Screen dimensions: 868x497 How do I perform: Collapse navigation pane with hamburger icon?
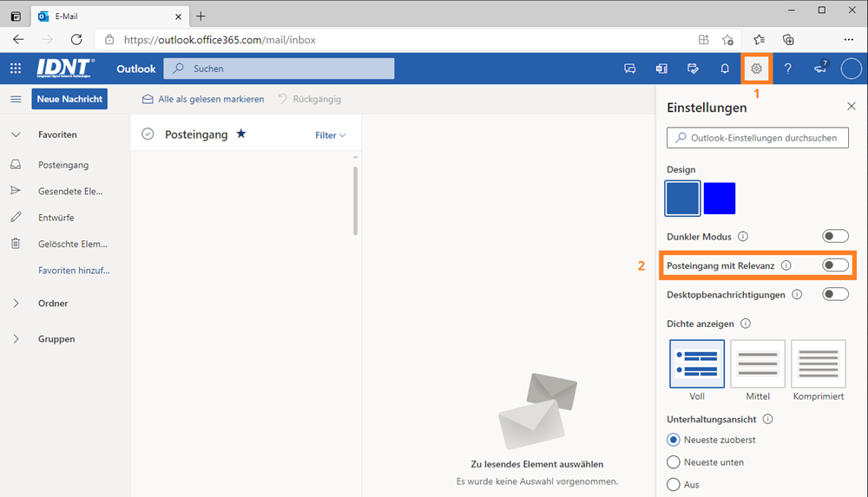tap(16, 99)
